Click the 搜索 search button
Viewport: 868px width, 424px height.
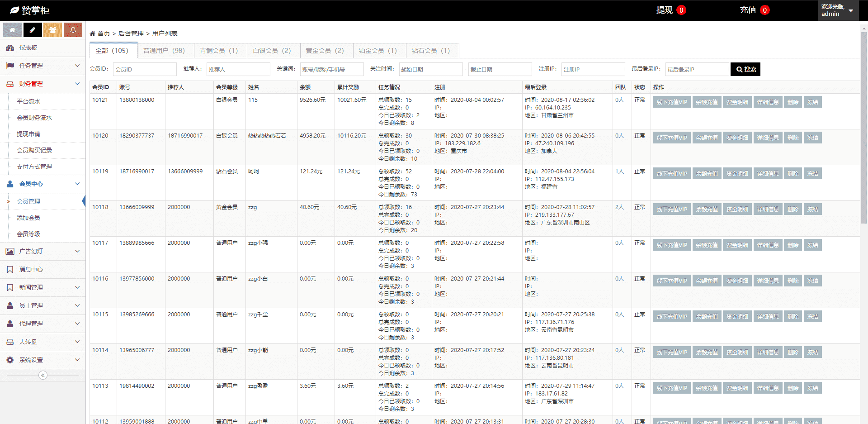(x=745, y=69)
